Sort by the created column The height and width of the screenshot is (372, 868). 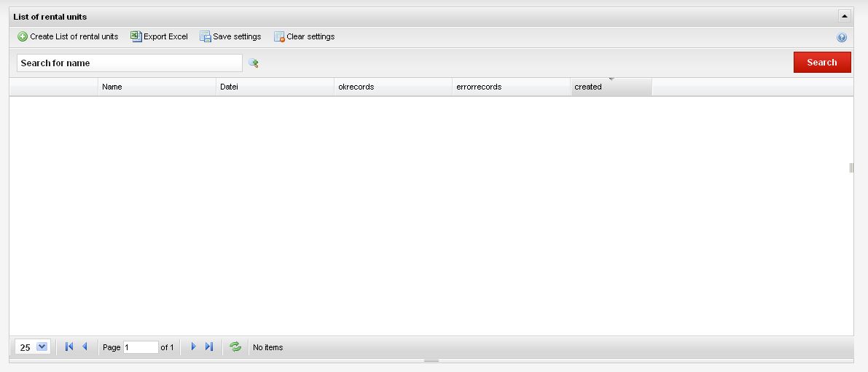click(611, 87)
